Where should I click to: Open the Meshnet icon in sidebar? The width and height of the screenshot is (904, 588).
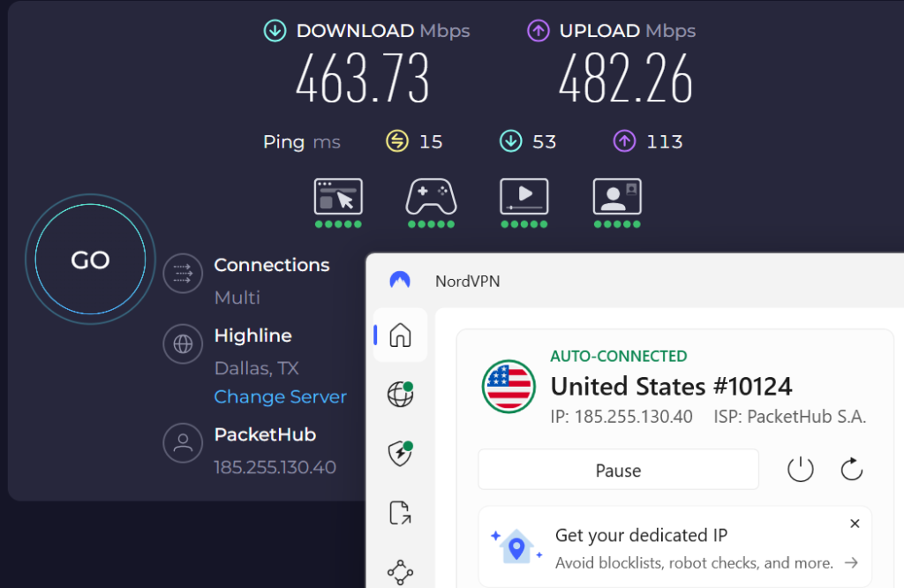pos(400,572)
